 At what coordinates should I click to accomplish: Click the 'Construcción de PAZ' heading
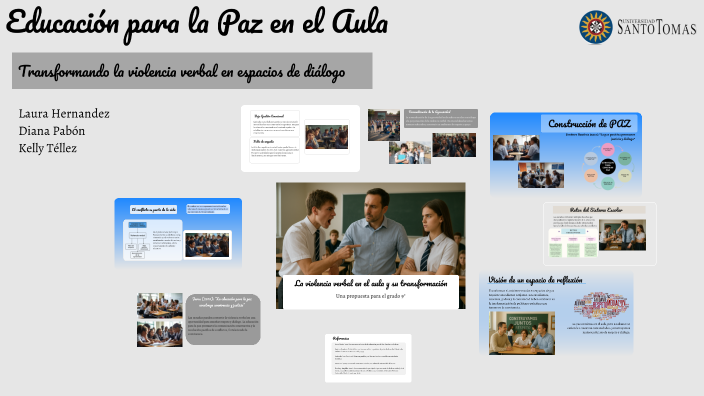tap(590, 123)
